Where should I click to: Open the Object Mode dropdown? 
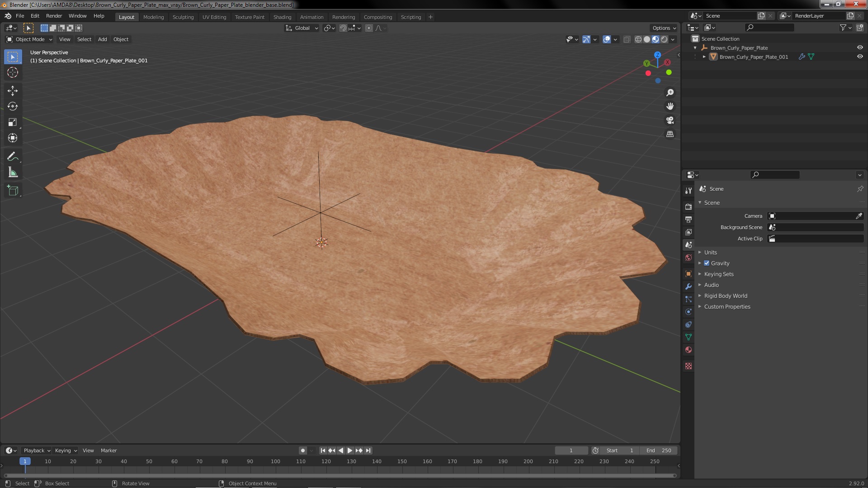pyautogui.click(x=29, y=39)
